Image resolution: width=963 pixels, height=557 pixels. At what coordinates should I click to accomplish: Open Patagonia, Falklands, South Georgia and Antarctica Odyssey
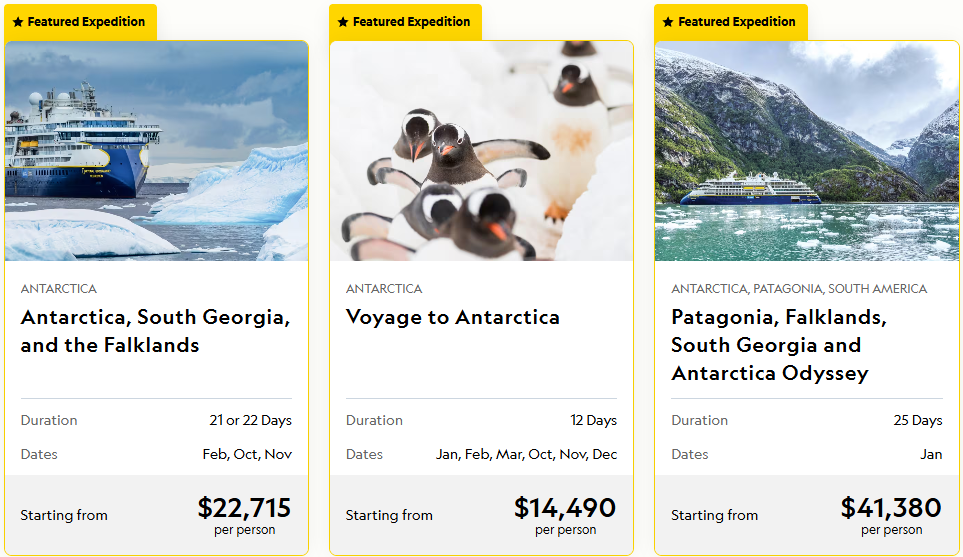[x=779, y=345]
